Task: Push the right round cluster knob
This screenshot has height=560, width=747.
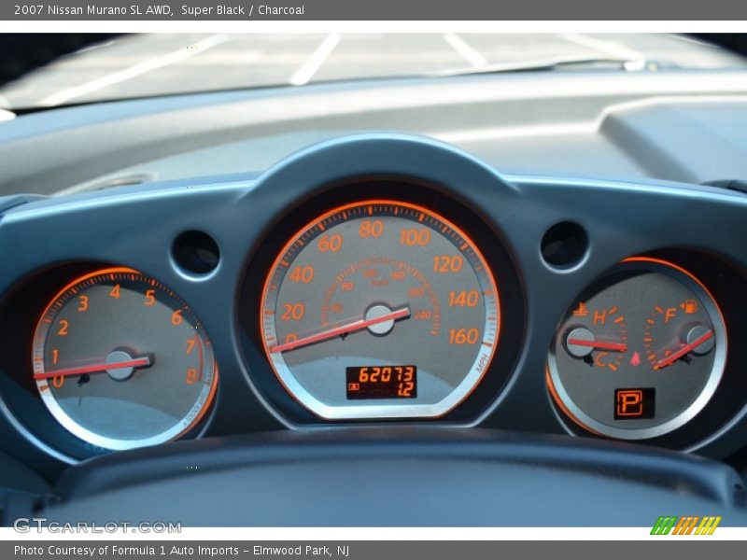Action: 564,245
